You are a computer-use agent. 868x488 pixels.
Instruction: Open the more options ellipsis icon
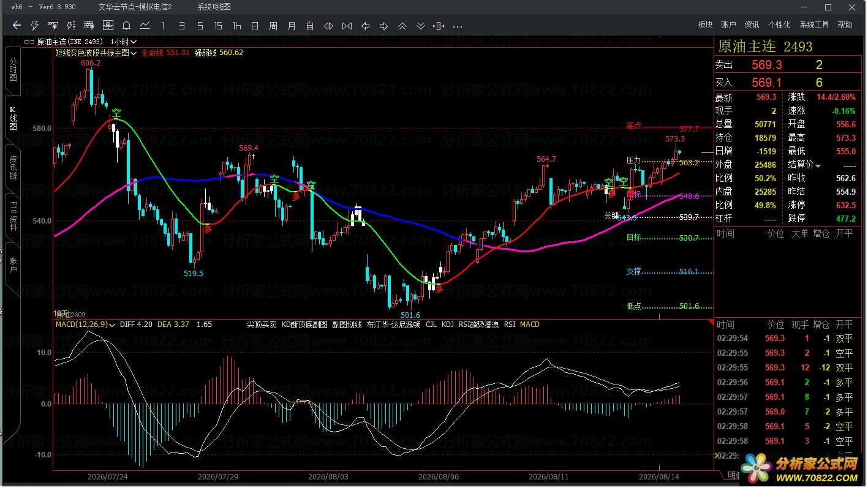click(458, 26)
